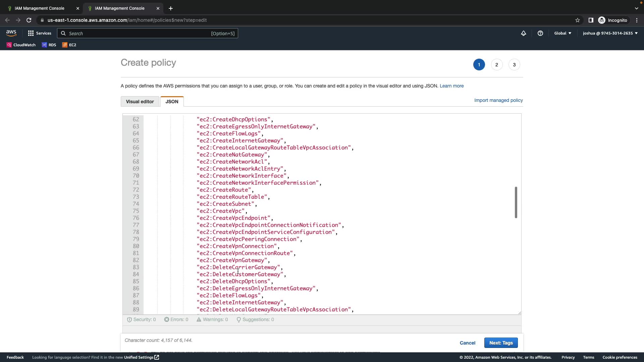This screenshot has height=362, width=644.
Task: Open the Services grid menu
Action: pyautogui.click(x=40, y=33)
